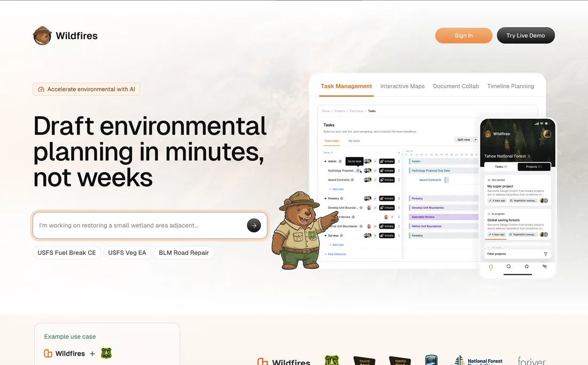Open the My super project card
Image resolution: width=588 pixels, height=365 pixels.
click(x=517, y=190)
